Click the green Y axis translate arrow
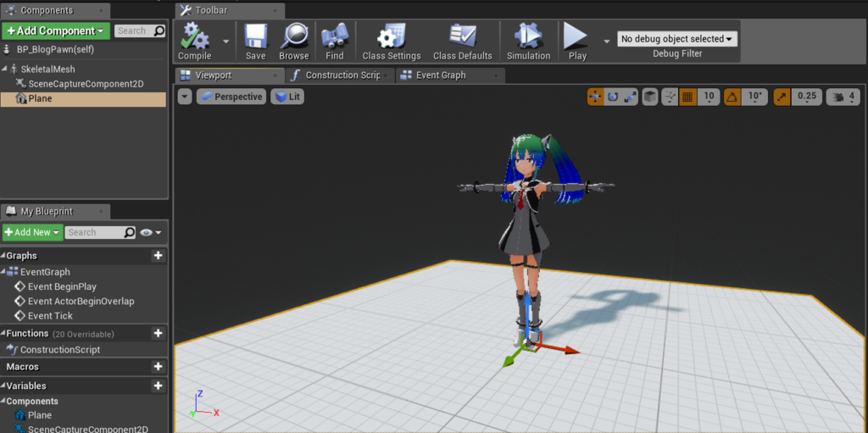The height and width of the screenshot is (433, 868). [x=514, y=356]
